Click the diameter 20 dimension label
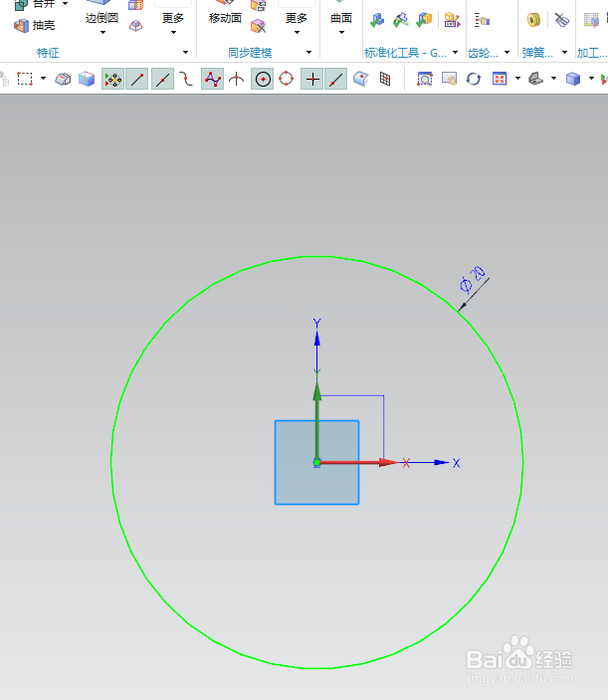The image size is (608, 700). pos(473,280)
